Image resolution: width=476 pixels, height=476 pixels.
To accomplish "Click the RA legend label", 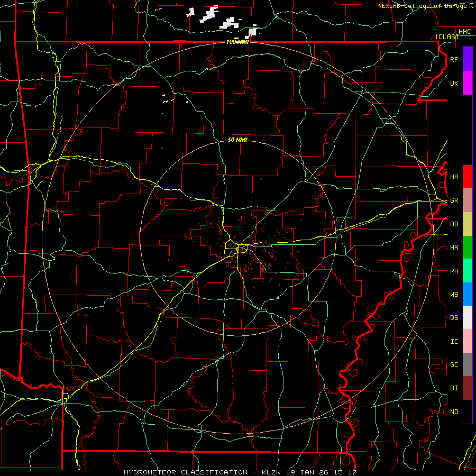I will 454,271.
